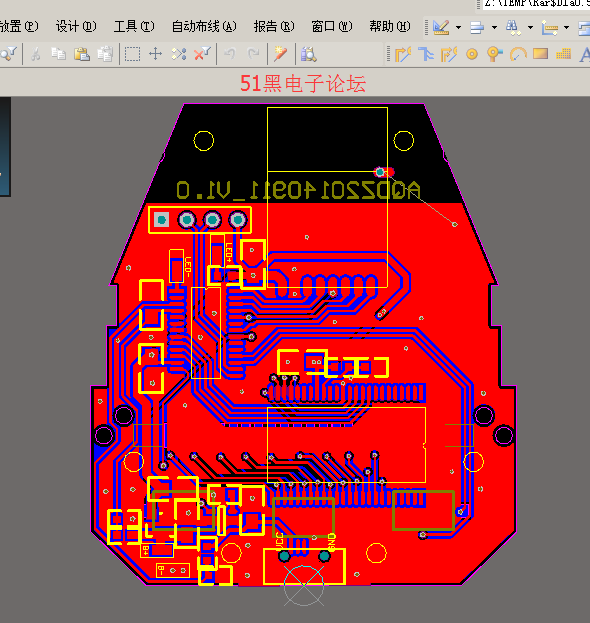590x623 pixels.
Task: Open the dimension tools dropdown arrow
Action: (567, 27)
